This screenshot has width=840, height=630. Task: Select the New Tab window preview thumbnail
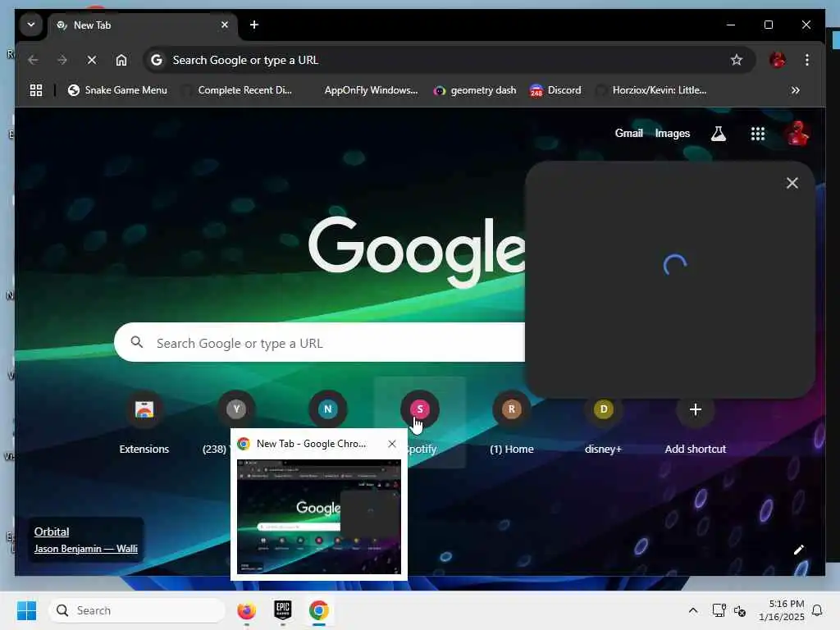319,517
